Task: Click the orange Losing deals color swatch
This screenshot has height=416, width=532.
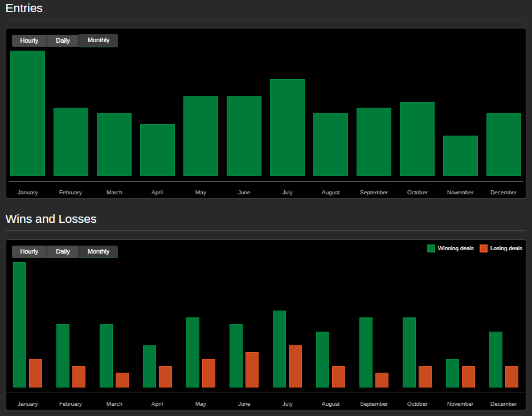Action: (484, 248)
